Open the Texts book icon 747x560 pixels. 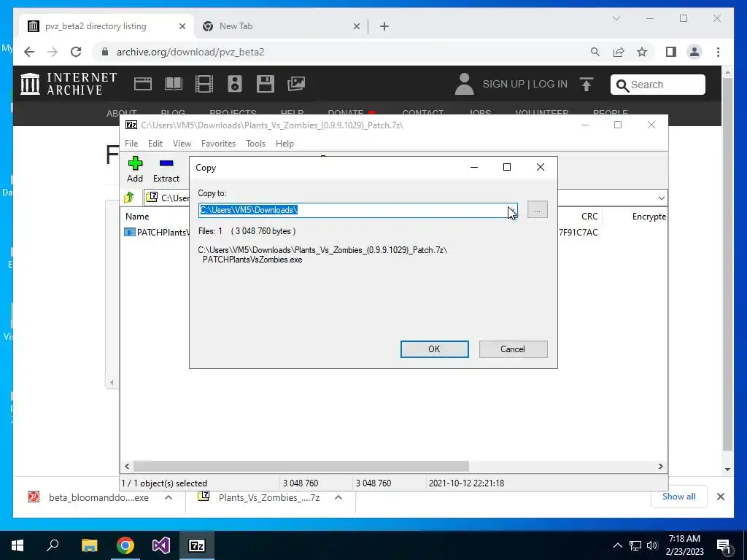(174, 84)
